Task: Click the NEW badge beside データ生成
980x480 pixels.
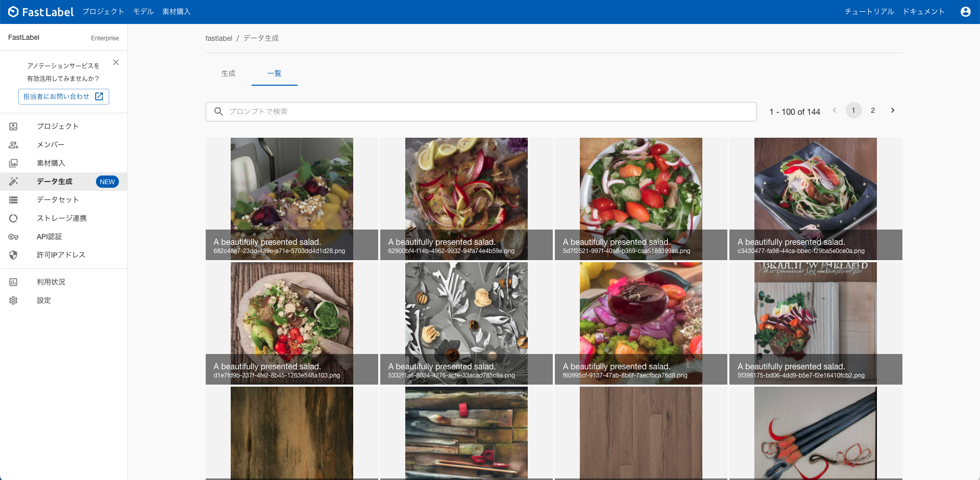Action: click(107, 182)
